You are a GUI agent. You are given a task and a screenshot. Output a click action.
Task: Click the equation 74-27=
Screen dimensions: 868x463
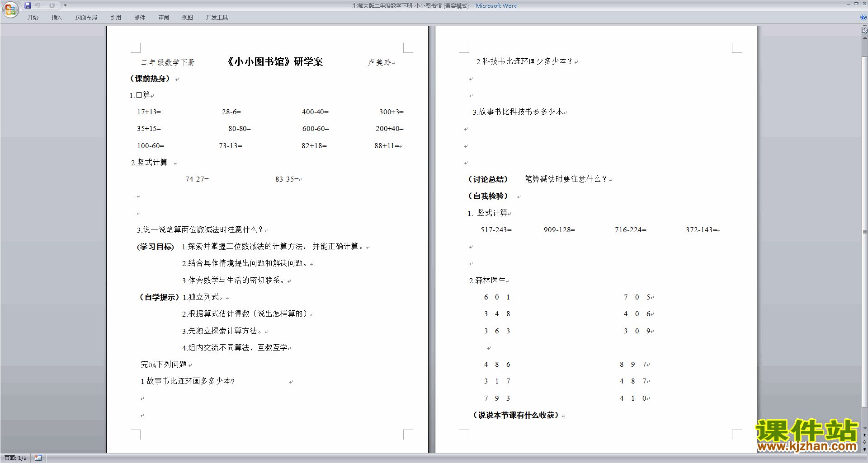pos(197,179)
